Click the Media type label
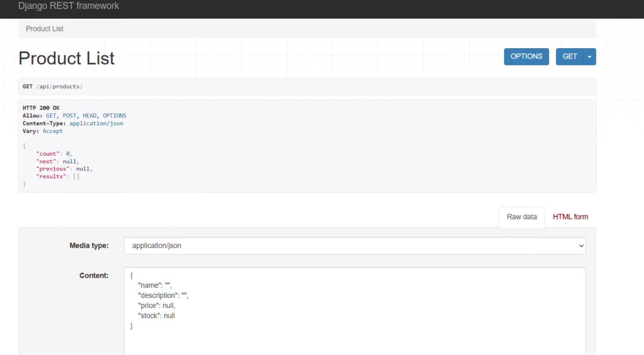The image size is (644, 355). click(89, 246)
